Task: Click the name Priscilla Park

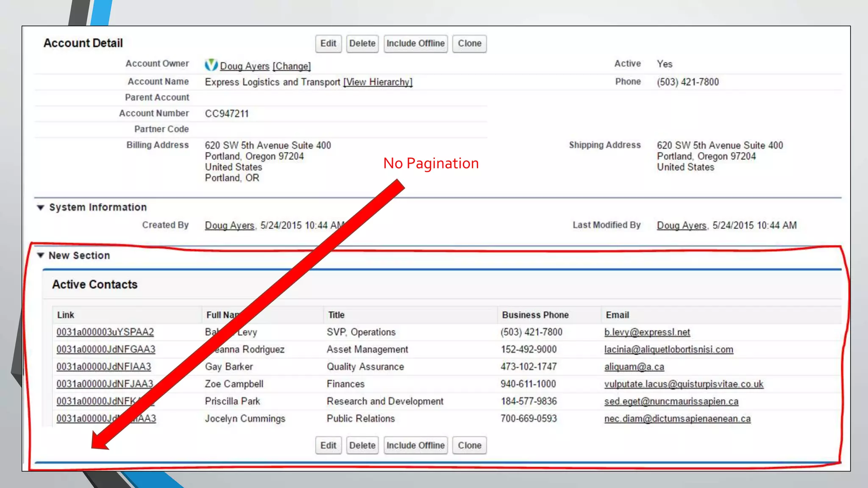Action: coord(232,401)
